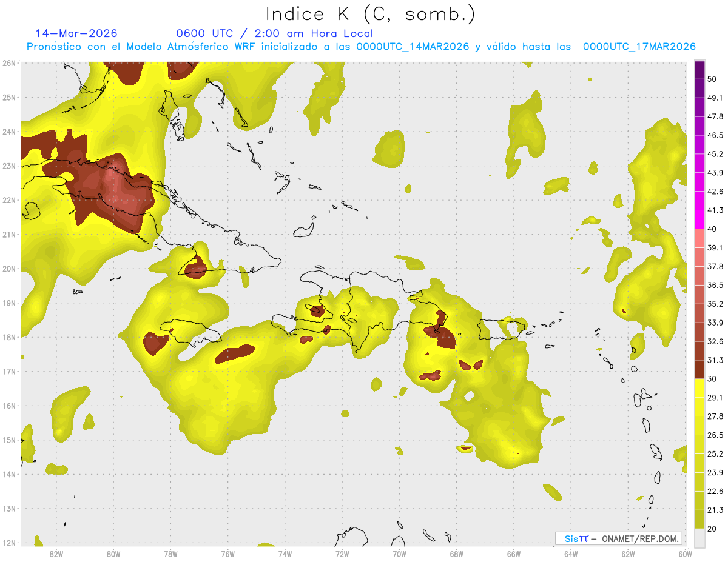Click the "64W" longitude label
Image resolution: width=728 pixels, height=562 pixels.
pos(571,554)
